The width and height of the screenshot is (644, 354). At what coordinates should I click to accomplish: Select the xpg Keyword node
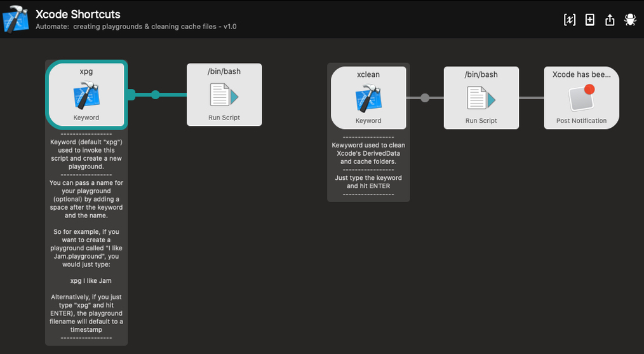tap(86, 95)
